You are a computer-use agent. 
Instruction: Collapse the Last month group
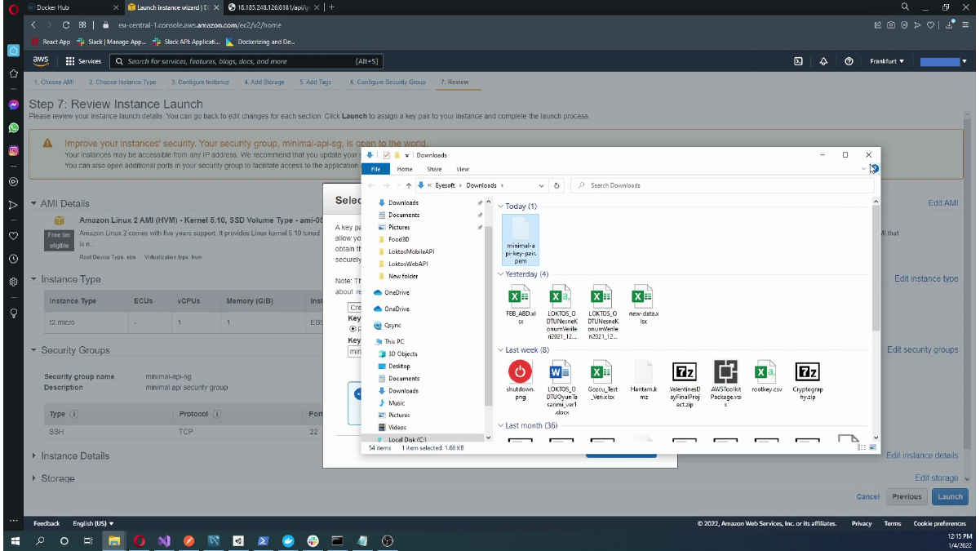click(501, 426)
